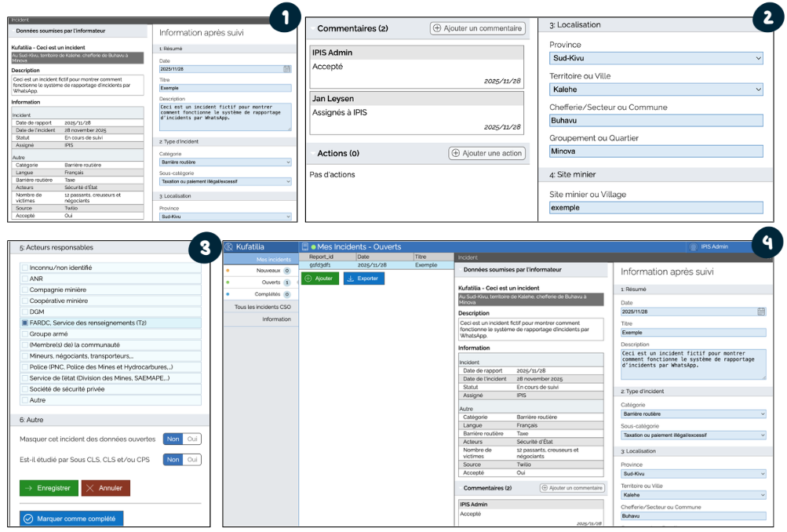This screenshot has height=532, width=787.
Task: Open Tous les incidents CSO sidebar item
Action: tap(263, 307)
